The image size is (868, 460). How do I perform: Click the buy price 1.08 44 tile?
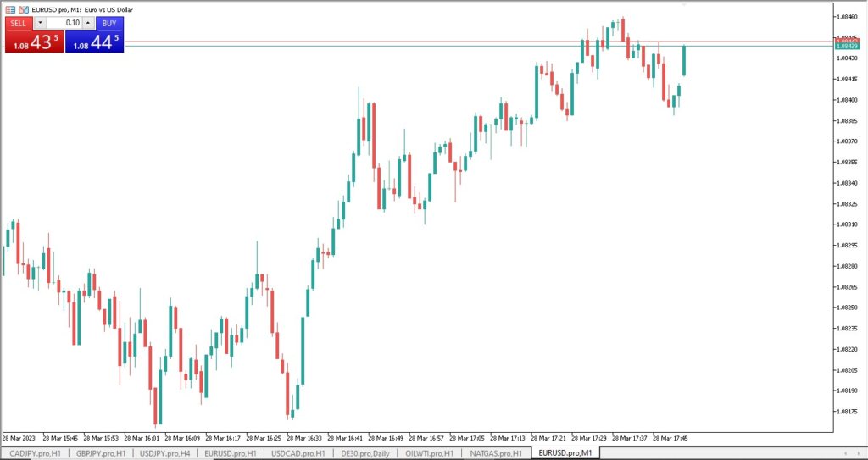click(95, 42)
